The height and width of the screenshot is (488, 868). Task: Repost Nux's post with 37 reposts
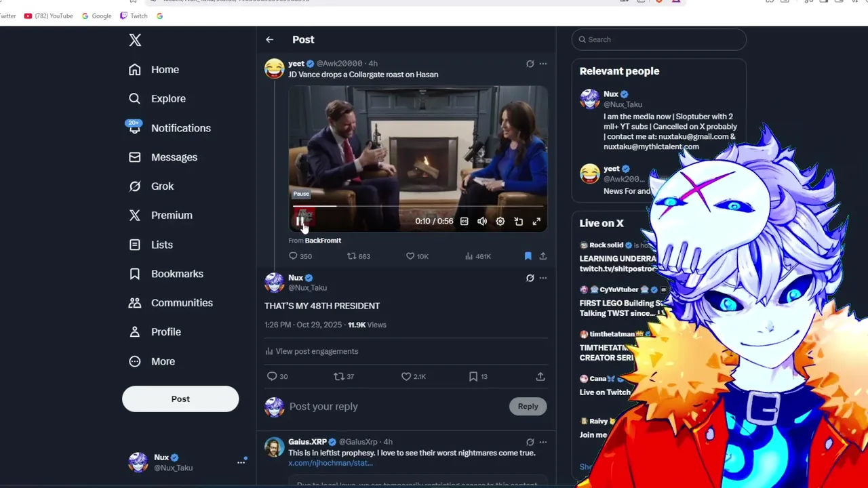tap(344, 376)
